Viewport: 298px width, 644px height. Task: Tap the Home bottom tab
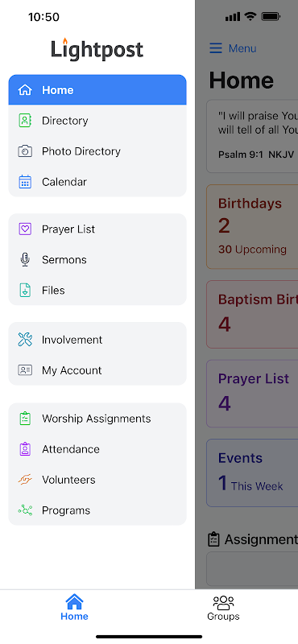74,608
